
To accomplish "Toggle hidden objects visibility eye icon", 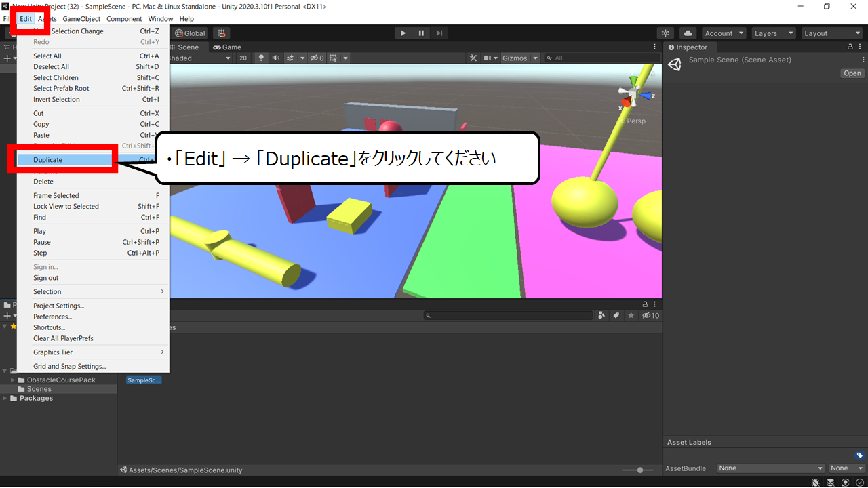I will (317, 58).
